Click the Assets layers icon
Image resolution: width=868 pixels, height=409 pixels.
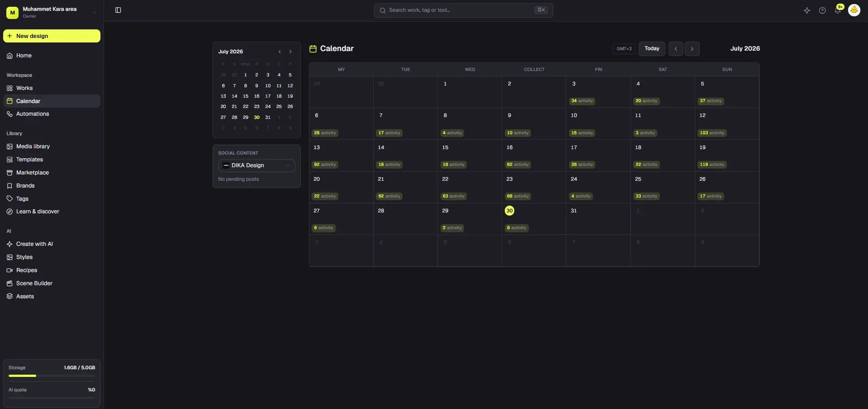(9, 296)
